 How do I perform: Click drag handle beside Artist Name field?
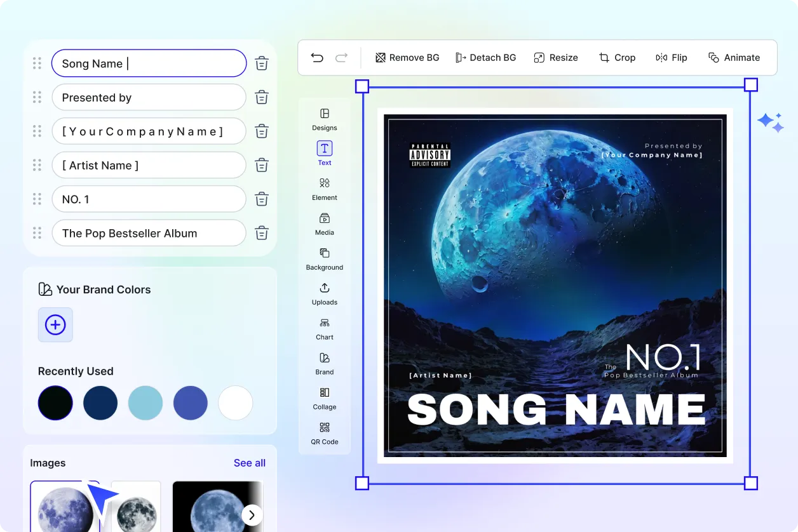(37, 165)
